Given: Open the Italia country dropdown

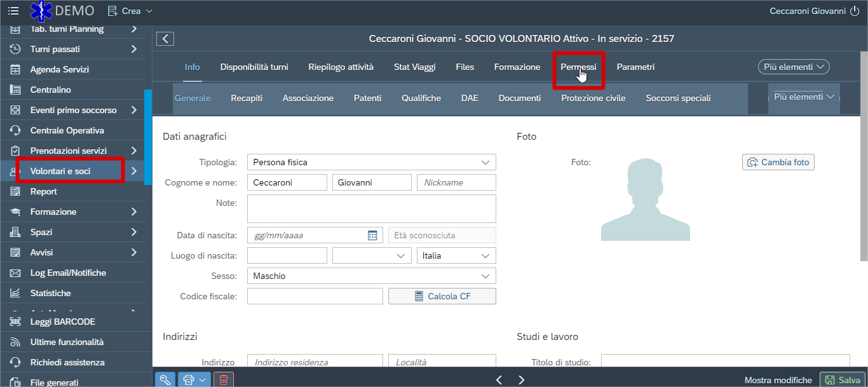Looking at the screenshot, I should pos(456,255).
